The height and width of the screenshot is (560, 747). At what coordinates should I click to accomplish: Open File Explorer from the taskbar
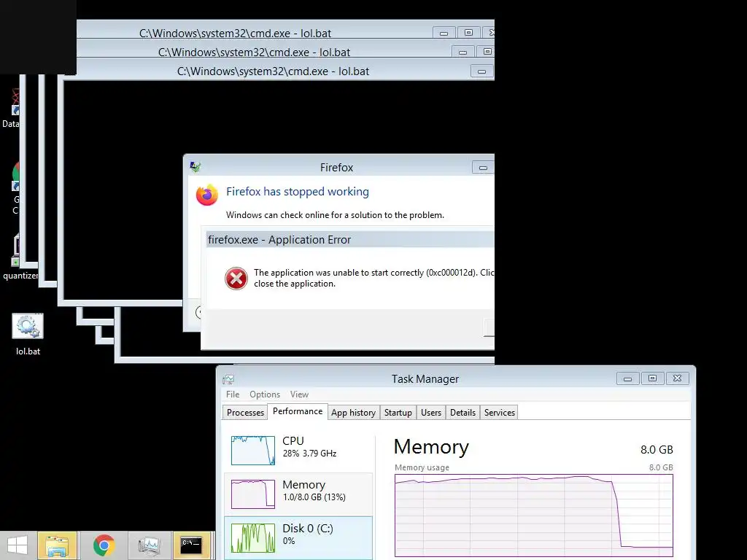tap(57, 545)
